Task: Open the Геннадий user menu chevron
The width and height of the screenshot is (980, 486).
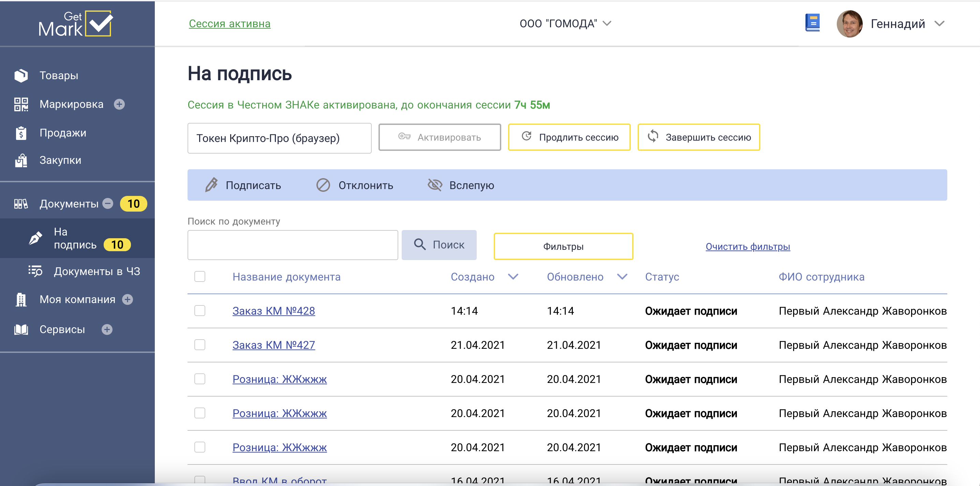Action: (x=939, y=24)
